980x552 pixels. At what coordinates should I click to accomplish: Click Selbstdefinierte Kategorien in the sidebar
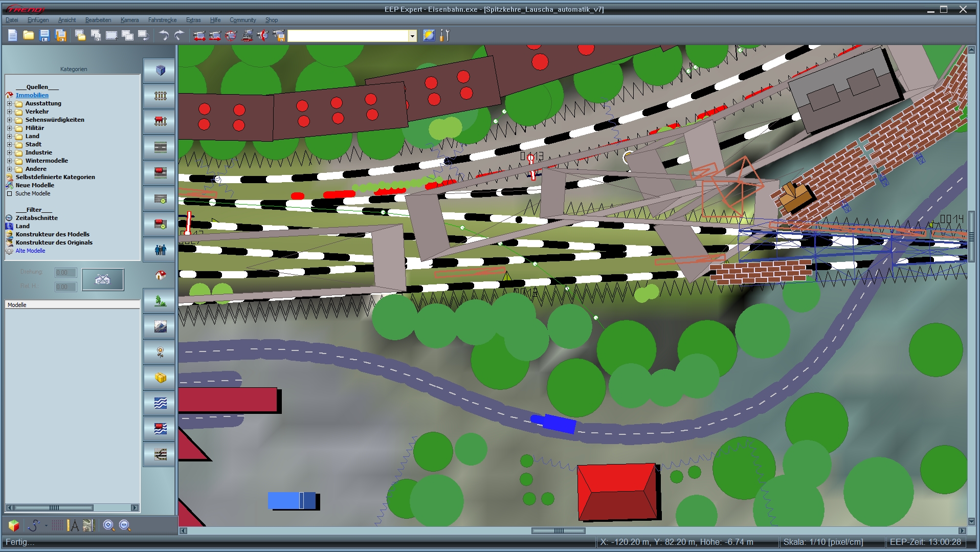[x=55, y=177]
